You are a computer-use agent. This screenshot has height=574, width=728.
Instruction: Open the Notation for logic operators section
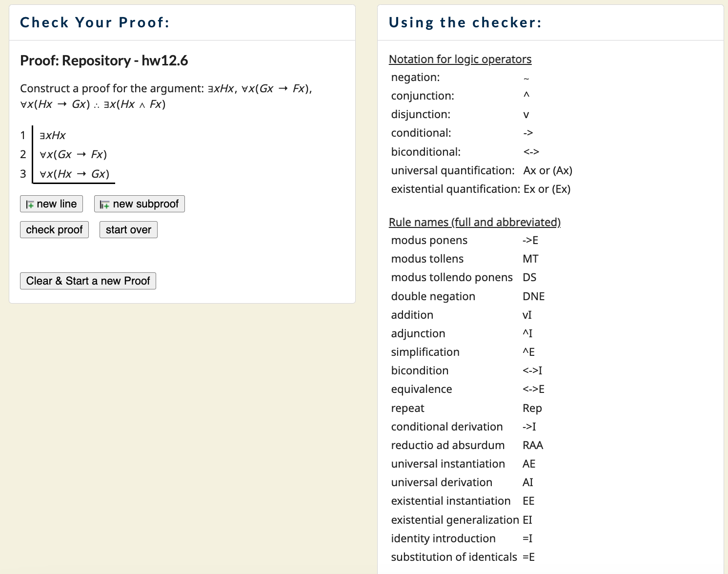pyautogui.click(x=460, y=59)
